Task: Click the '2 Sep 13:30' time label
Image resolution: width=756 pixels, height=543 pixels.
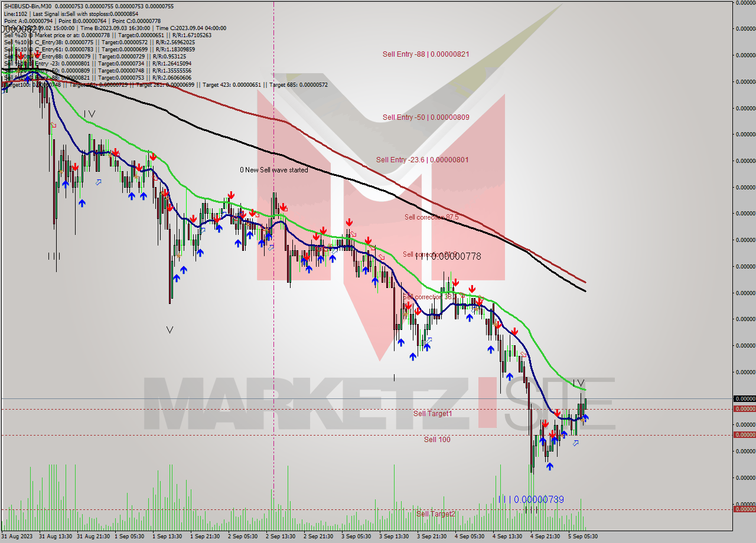Action: (281, 537)
